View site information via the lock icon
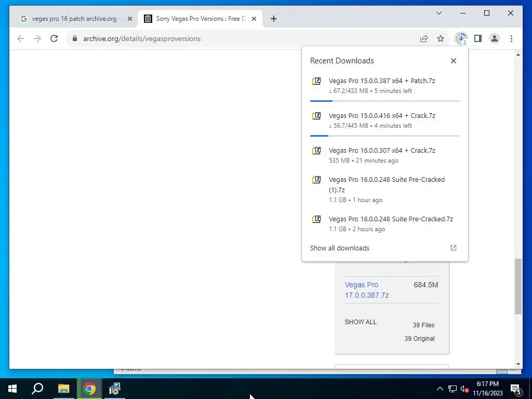Screen dimensions: 532x399 click(x=75, y=38)
